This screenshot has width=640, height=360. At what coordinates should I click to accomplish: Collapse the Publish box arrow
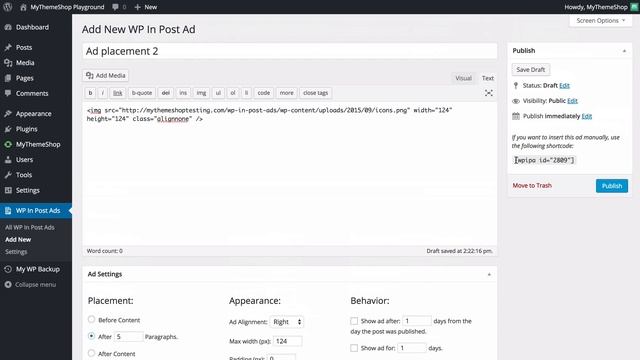point(624,51)
